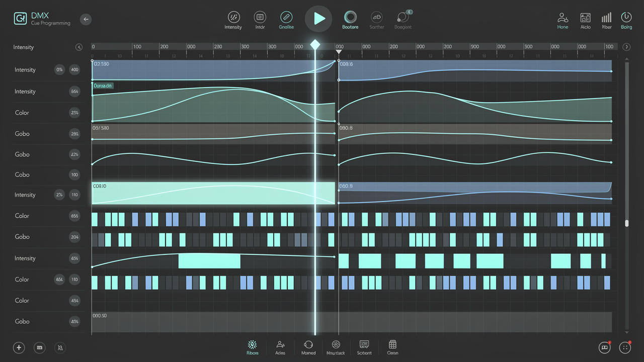Open the pencil-style Gnolise editing tool
This screenshot has height=362, width=644.
[x=286, y=17]
